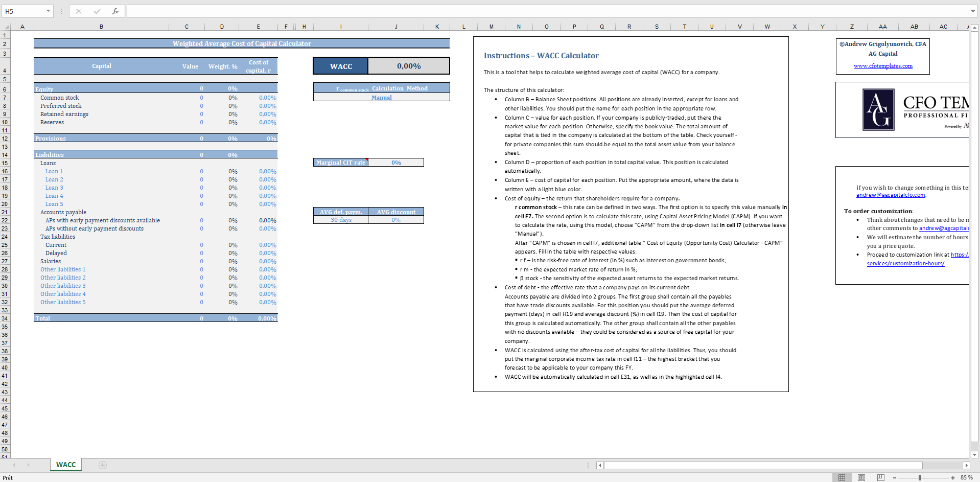Select the WACC result cell 0,00%
This screenshot has height=482, width=980.
[x=409, y=66]
